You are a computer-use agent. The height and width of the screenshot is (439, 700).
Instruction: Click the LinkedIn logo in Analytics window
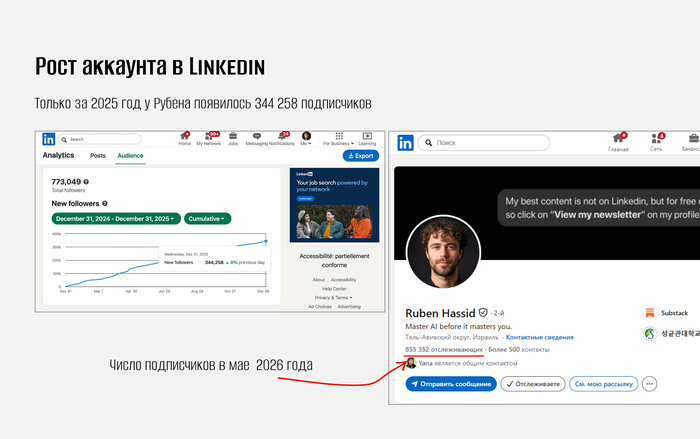pyautogui.click(x=49, y=139)
